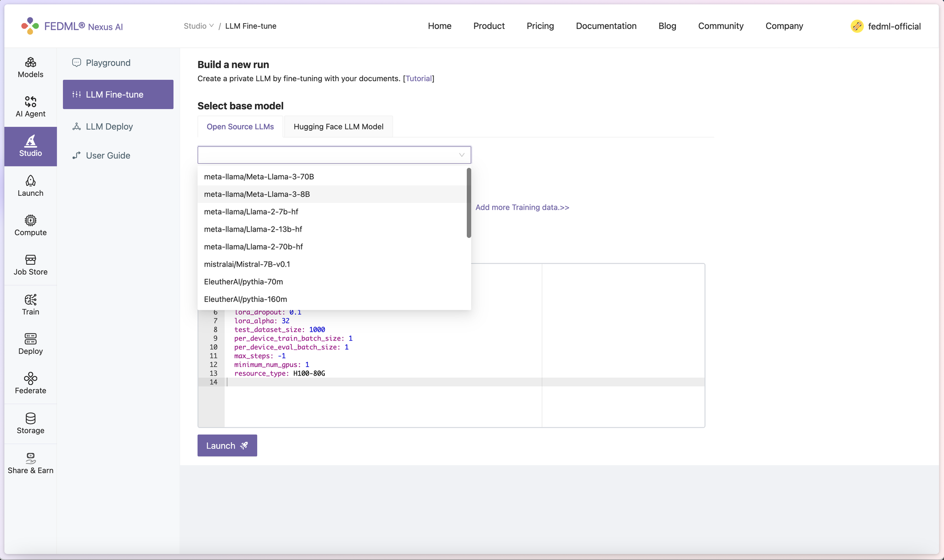Go to the Launch rocket icon

tap(30, 186)
